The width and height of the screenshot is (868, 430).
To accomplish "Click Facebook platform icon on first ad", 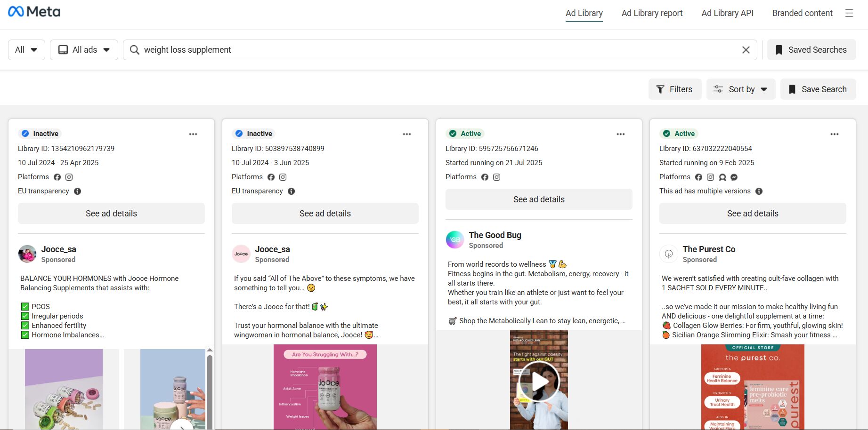I will click(57, 177).
